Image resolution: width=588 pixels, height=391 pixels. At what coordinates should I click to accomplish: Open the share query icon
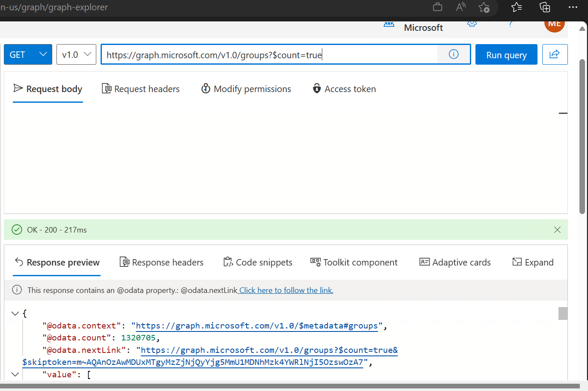pos(555,54)
